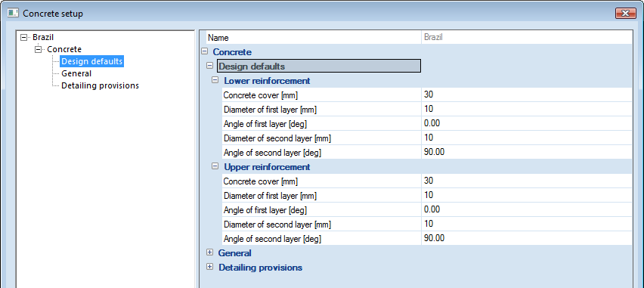Select Design defaults in the tree
The height and width of the screenshot is (288, 644).
(92, 62)
